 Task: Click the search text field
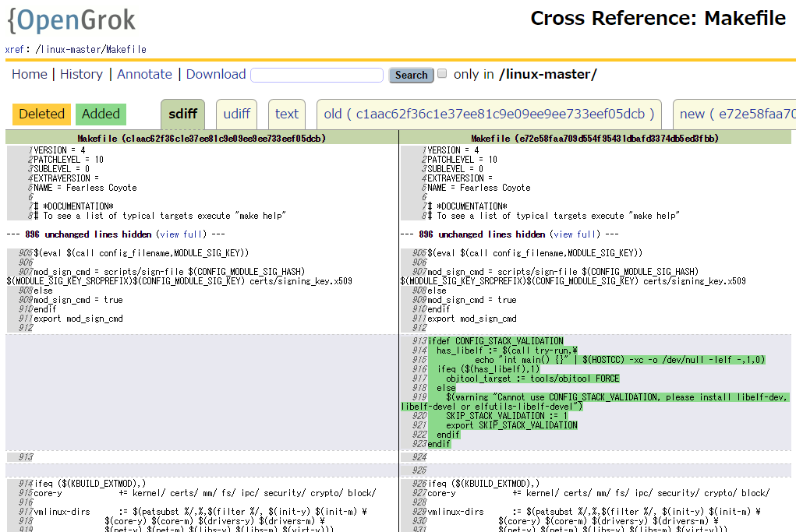click(318, 75)
